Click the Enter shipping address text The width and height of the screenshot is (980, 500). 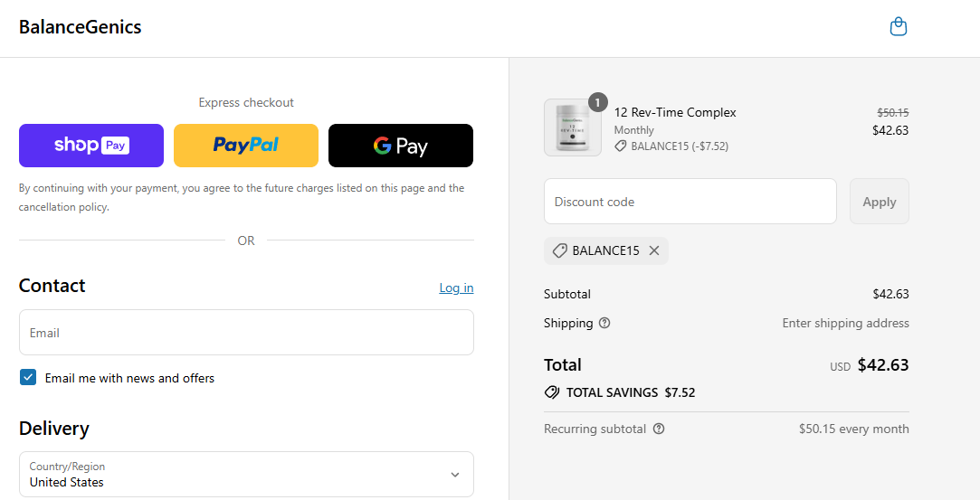[846, 323]
